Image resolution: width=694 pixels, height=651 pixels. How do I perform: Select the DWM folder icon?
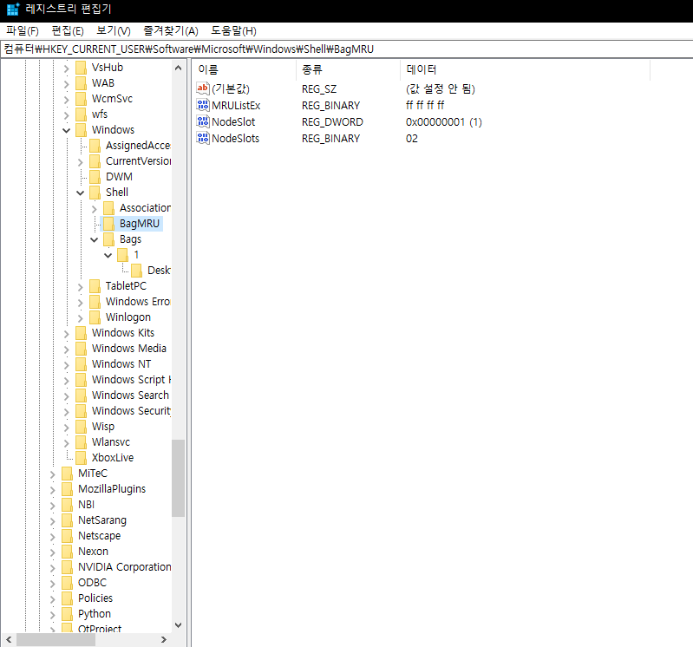point(95,177)
